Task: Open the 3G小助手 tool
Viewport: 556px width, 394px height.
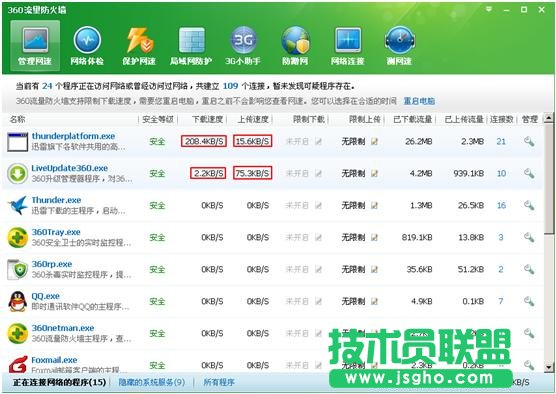Action: tap(243, 45)
